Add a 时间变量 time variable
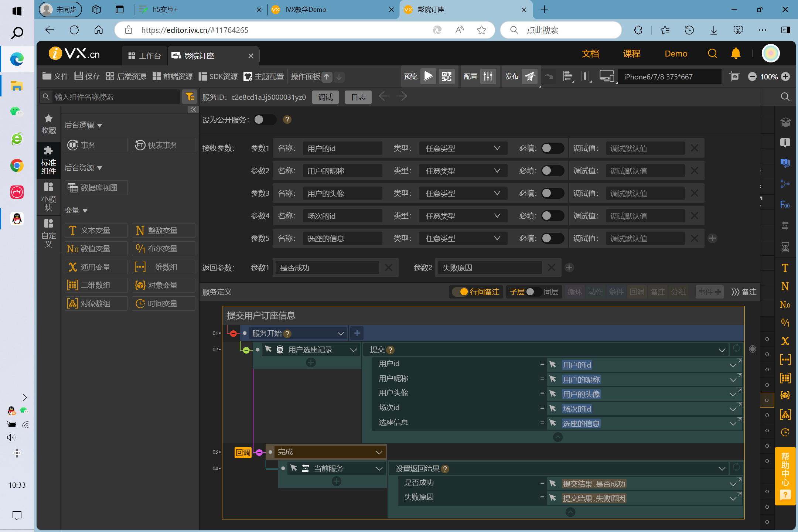Image resolution: width=798 pixels, height=532 pixels. click(164, 304)
